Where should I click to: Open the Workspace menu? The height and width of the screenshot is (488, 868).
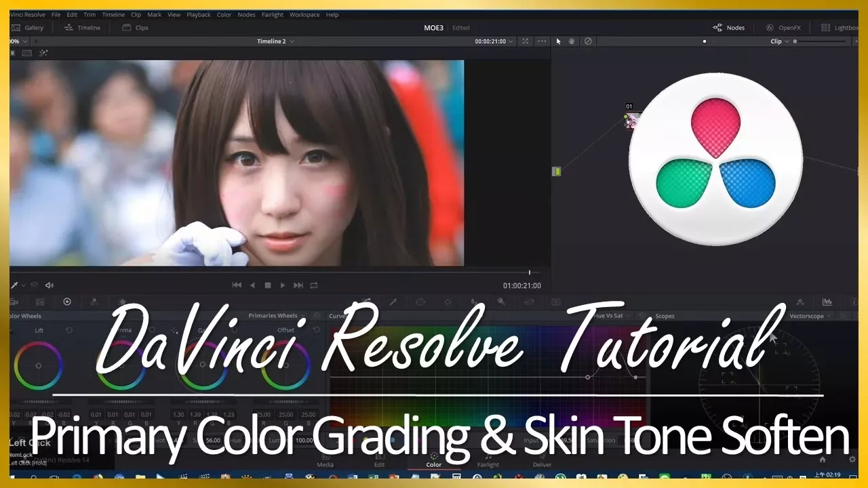[x=304, y=15]
